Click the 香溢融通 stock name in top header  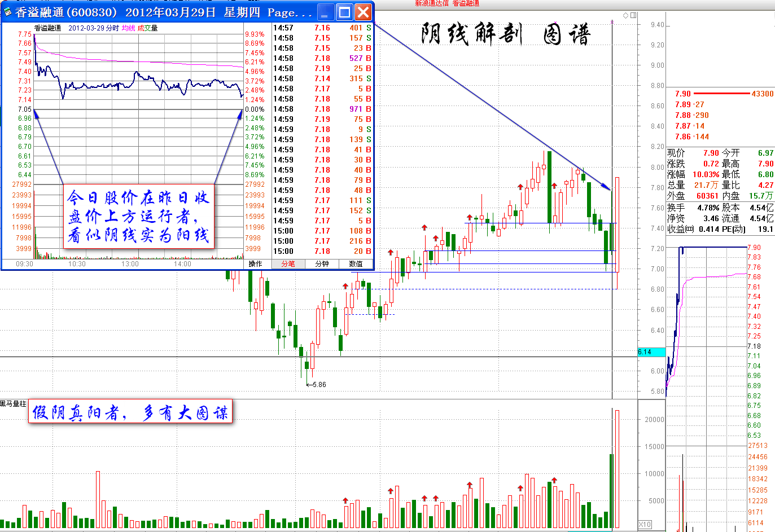[466, 3]
